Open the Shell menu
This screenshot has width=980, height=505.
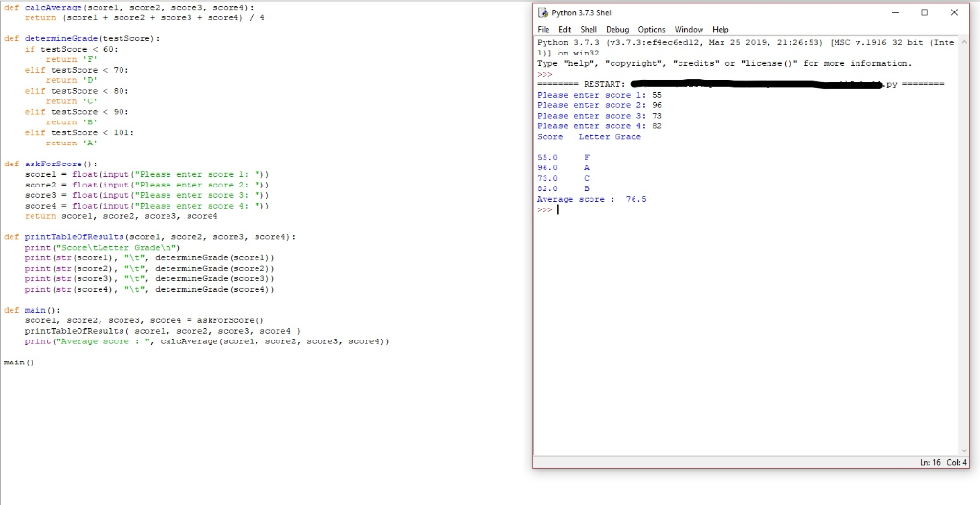tap(589, 30)
